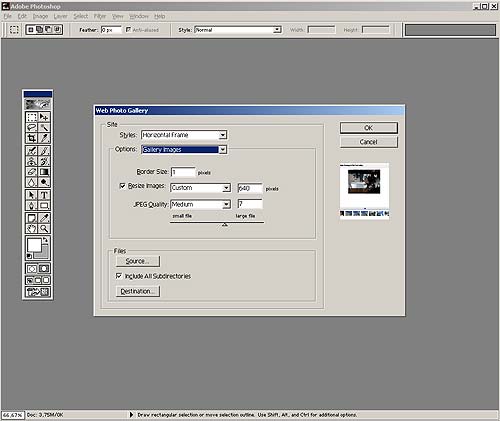500x421 pixels.
Task: Click the 66.67% zoom field
Action: [13, 415]
